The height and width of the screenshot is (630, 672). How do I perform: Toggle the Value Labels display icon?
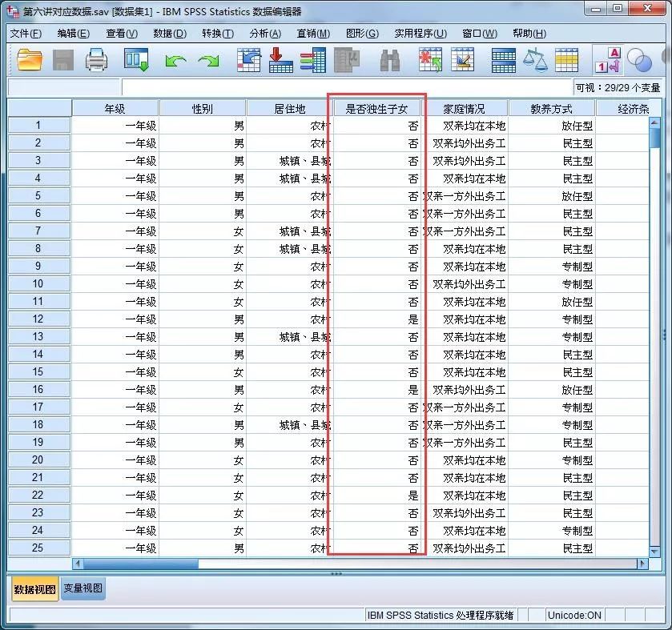(x=610, y=59)
